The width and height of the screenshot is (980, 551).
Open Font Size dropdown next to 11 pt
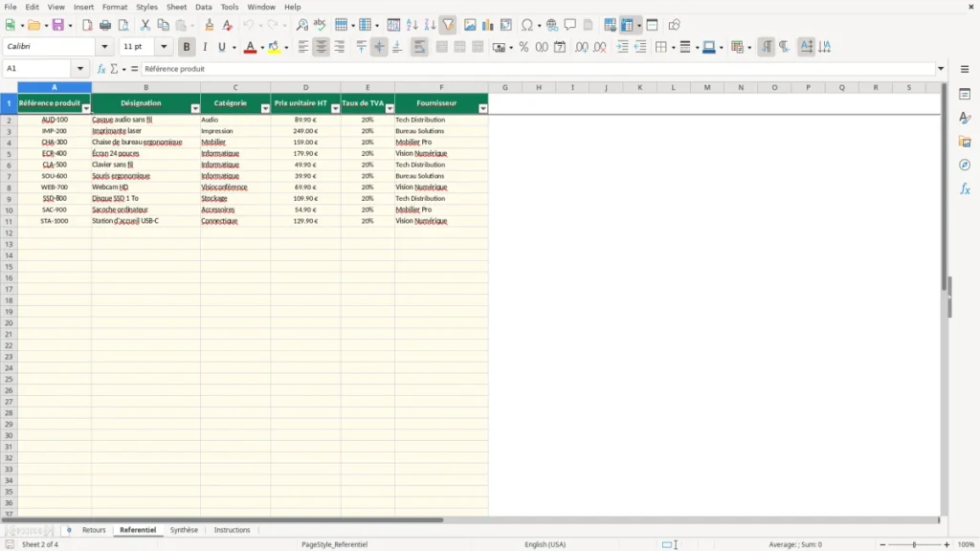(x=164, y=46)
